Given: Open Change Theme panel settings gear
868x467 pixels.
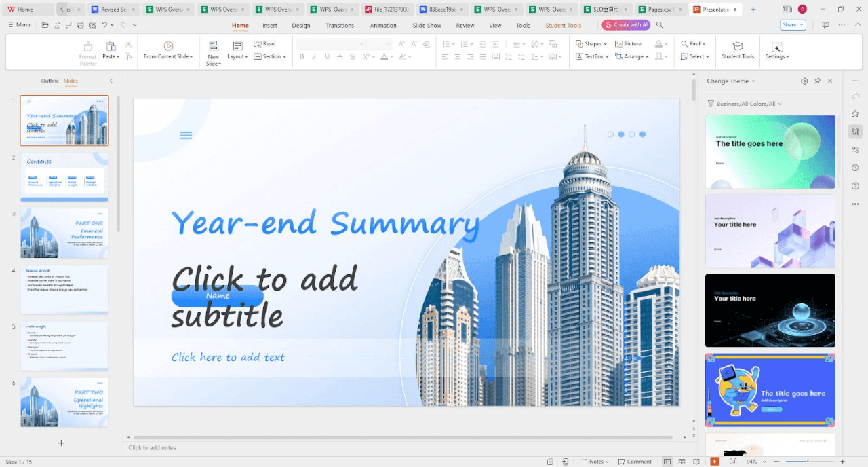Looking at the screenshot, I should (x=804, y=81).
